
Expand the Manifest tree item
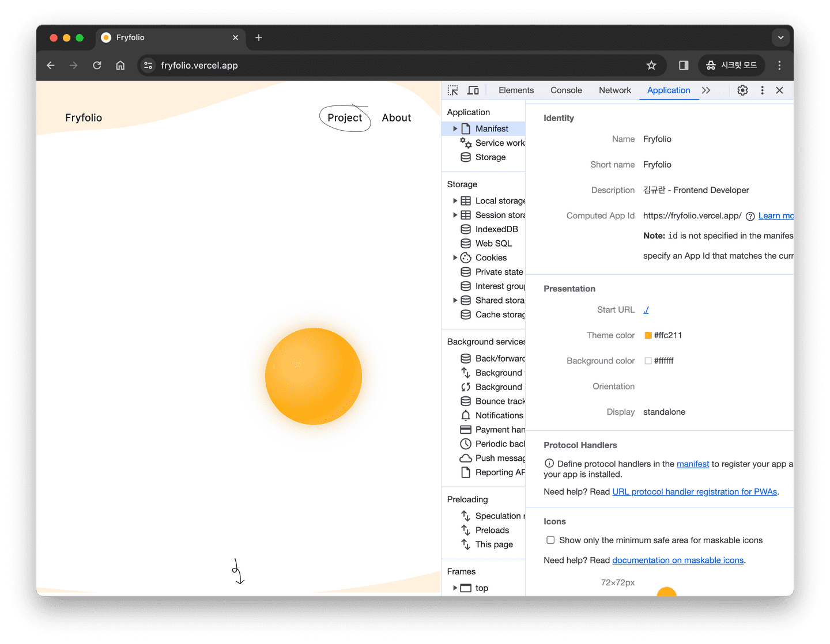pos(455,128)
